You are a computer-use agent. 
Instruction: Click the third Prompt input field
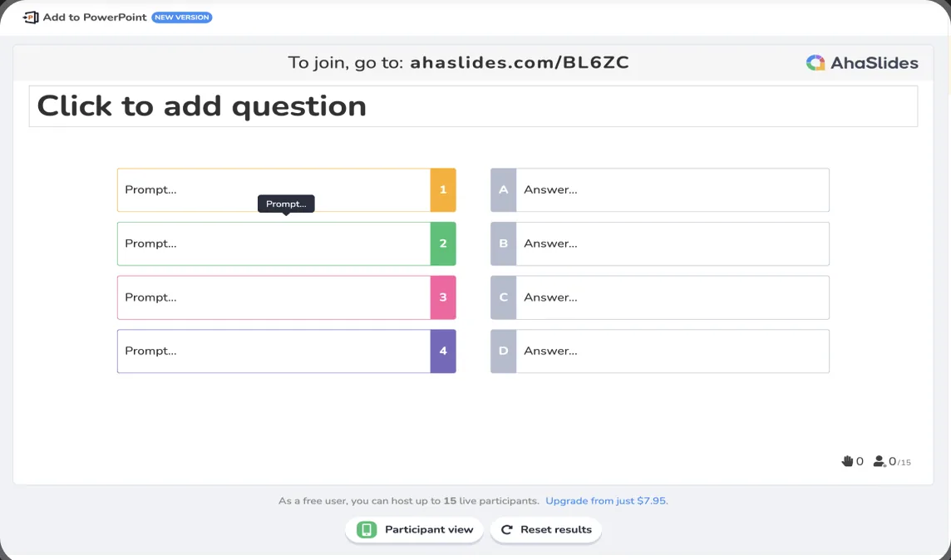pos(273,297)
